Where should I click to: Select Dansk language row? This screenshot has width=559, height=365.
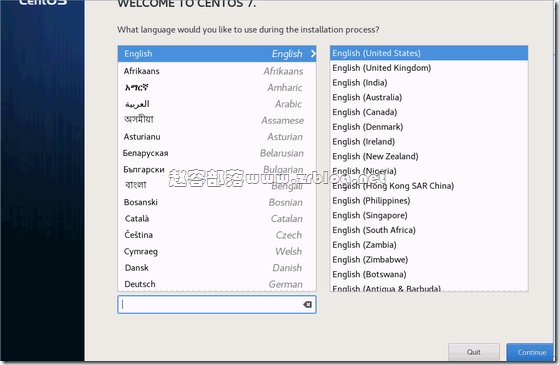(217, 268)
